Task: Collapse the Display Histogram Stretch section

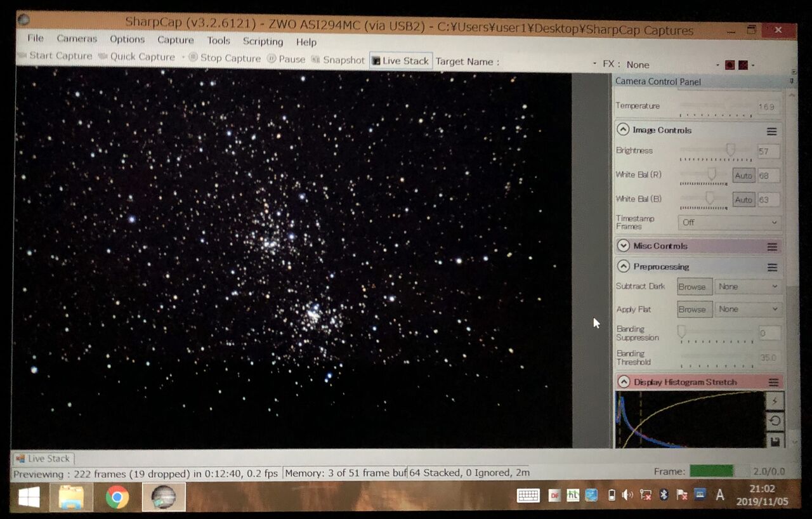Action: 624,382
